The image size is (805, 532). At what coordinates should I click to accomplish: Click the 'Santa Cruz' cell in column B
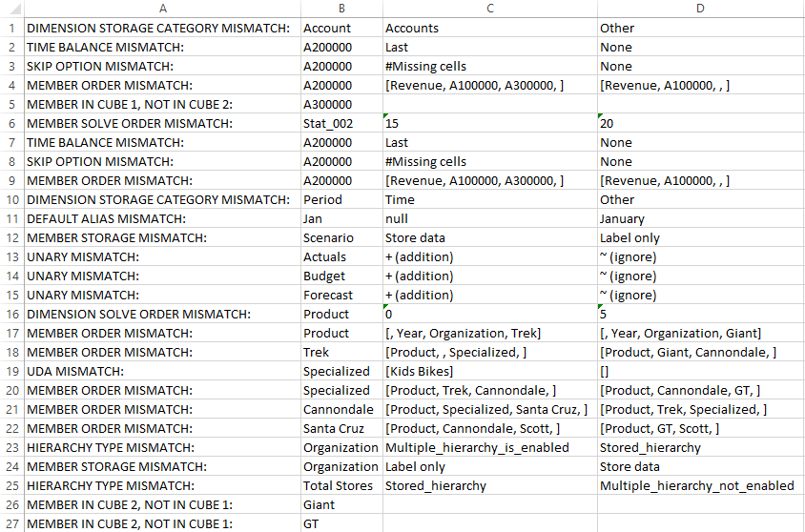(341, 429)
